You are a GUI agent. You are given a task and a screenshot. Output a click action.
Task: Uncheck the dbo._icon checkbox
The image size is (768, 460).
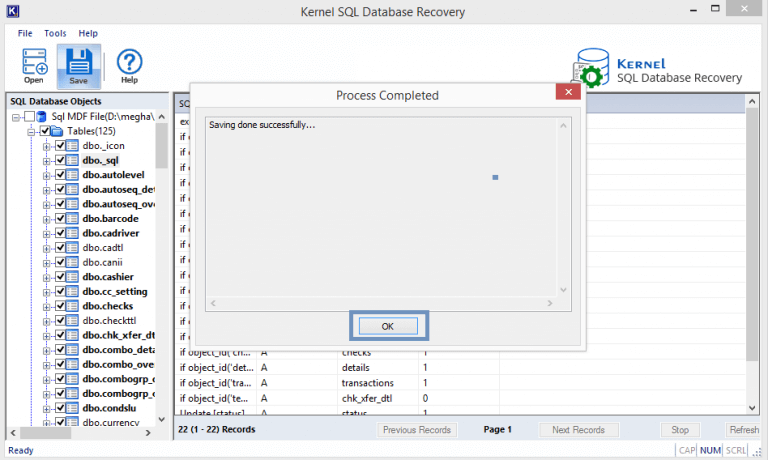click(60, 145)
